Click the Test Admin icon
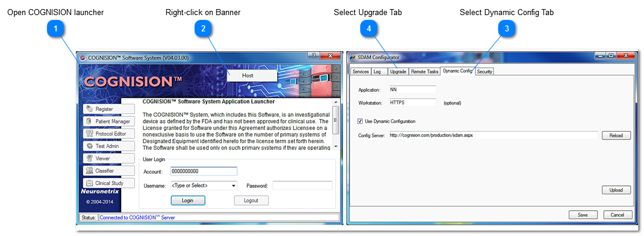644x236 pixels. click(90, 146)
